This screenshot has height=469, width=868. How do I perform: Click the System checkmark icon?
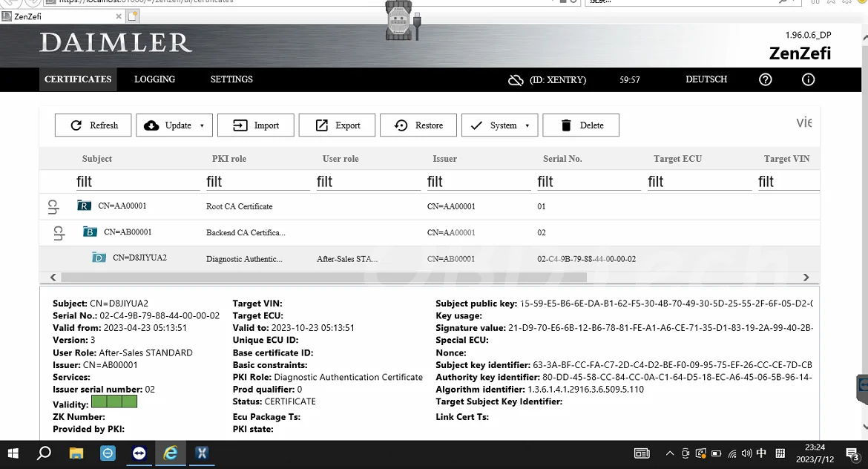pos(476,125)
